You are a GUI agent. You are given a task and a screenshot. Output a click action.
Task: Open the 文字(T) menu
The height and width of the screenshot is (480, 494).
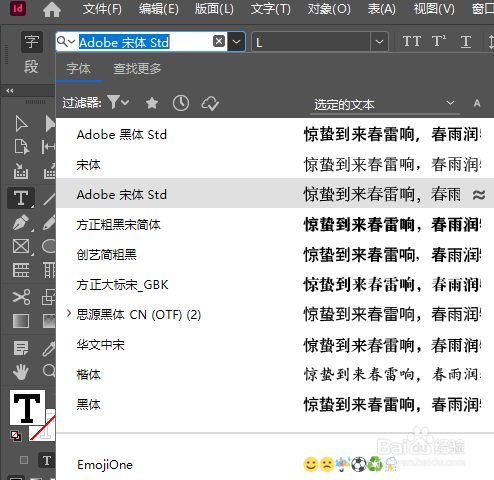coord(271,9)
